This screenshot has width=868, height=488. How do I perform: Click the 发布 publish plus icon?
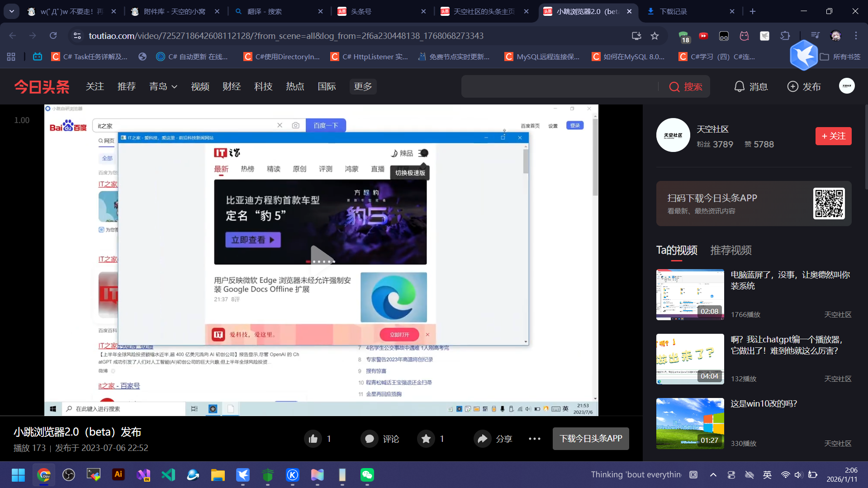click(793, 86)
